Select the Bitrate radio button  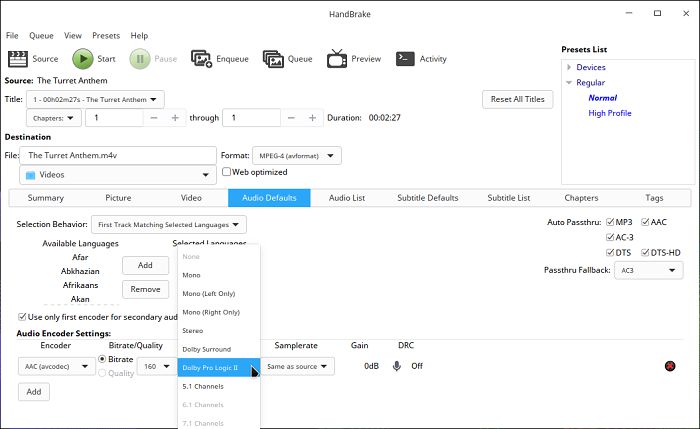[x=102, y=359]
